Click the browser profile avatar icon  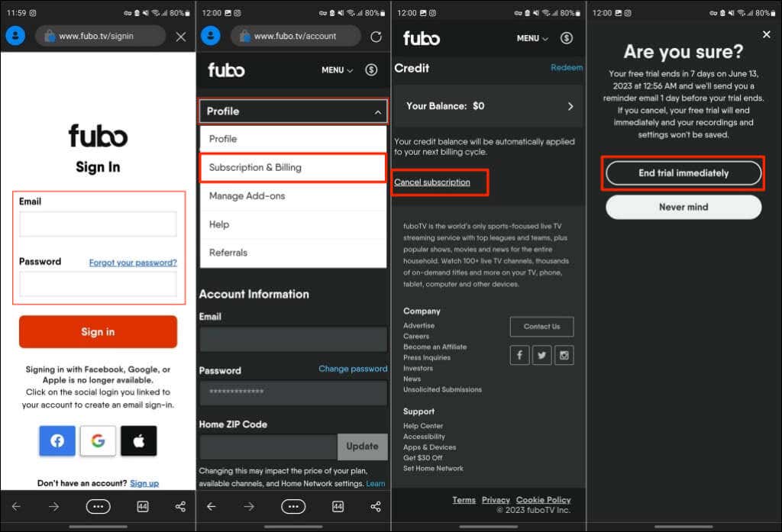pos(15,35)
